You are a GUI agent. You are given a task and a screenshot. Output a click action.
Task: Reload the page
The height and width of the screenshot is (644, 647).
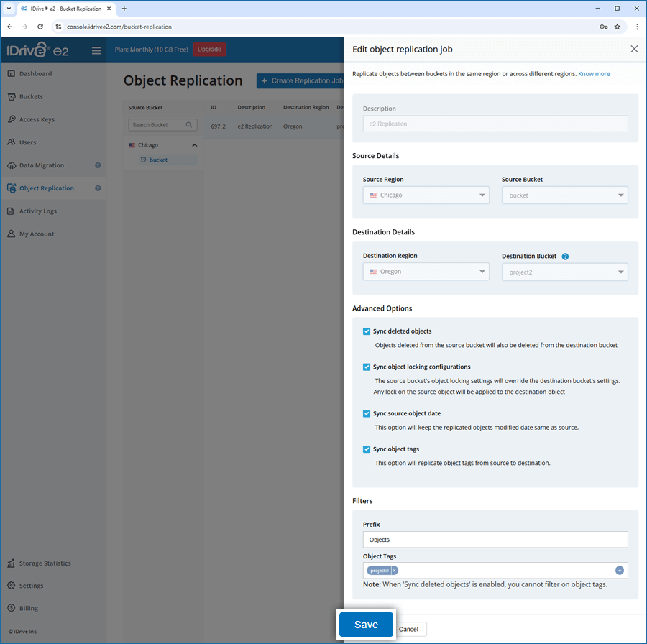pyautogui.click(x=40, y=27)
